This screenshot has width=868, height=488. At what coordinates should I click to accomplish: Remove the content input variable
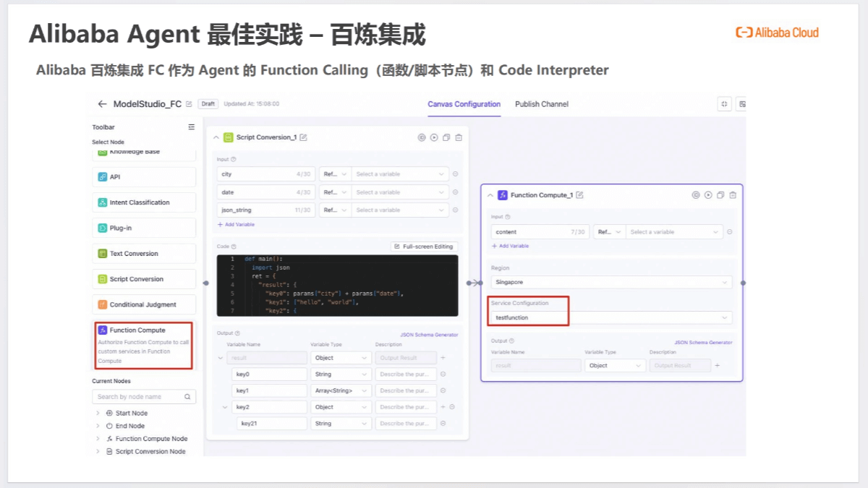click(x=730, y=232)
